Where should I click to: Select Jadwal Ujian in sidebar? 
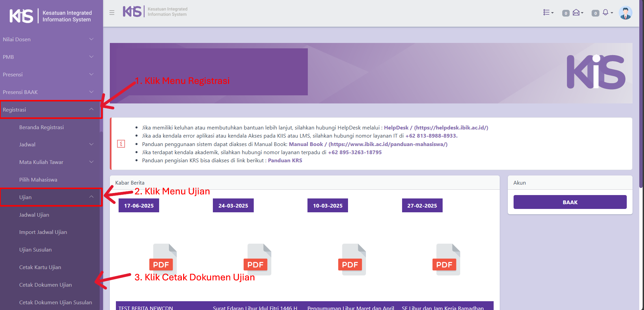pos(34,215)
